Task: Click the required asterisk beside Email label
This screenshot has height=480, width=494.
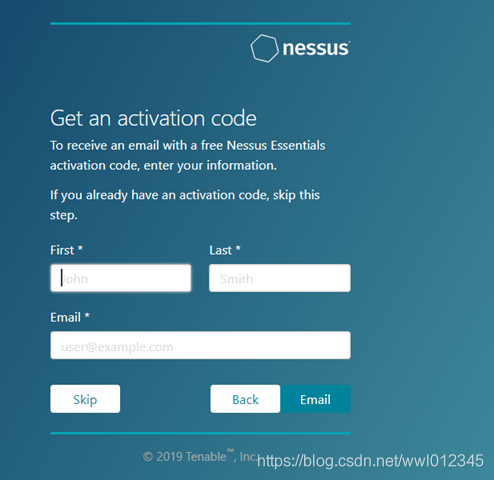Action: point(87,315)
